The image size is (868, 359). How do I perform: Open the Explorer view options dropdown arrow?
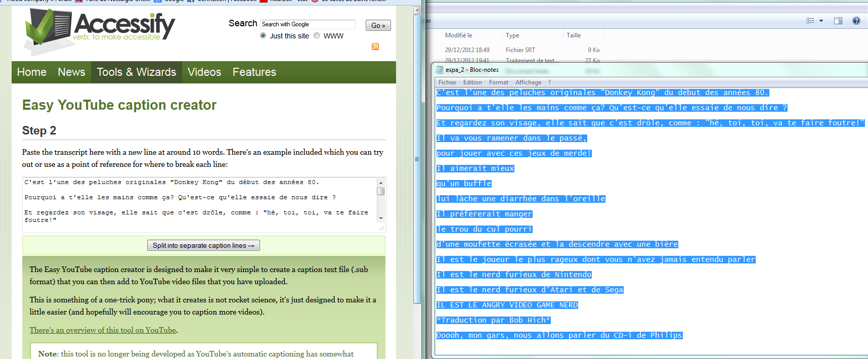coord(821,21)
